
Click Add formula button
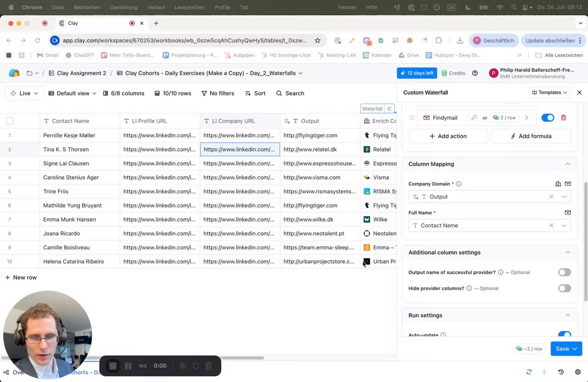pyautogui.click(x=531, y=136)
